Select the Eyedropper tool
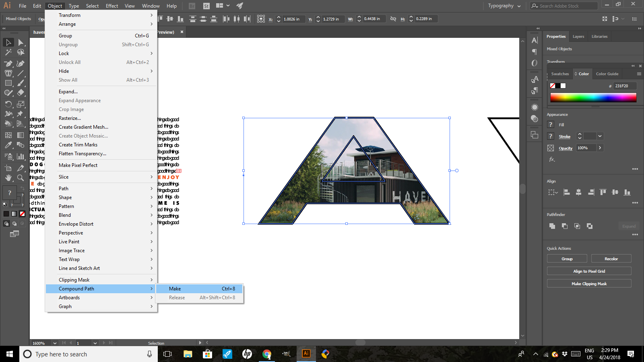 [8, 145]
